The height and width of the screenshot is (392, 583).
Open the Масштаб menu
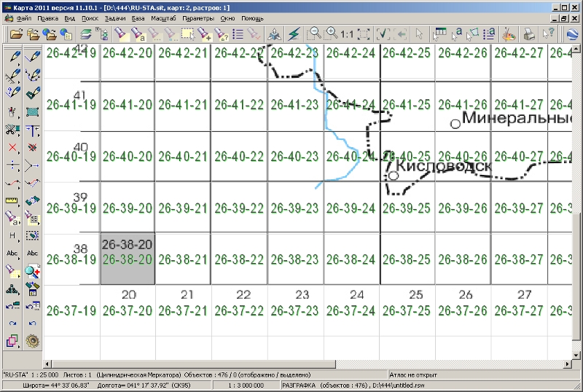(163, 18)
